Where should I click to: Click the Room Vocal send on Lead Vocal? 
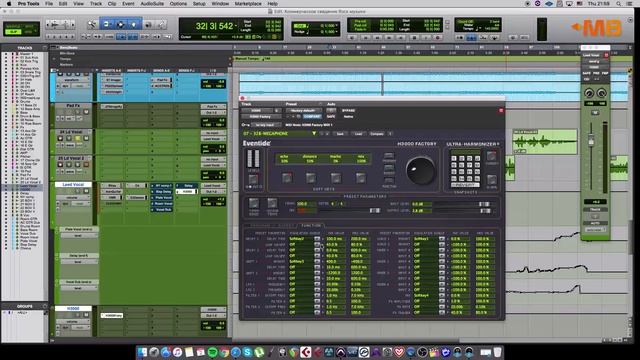point(162,203)
